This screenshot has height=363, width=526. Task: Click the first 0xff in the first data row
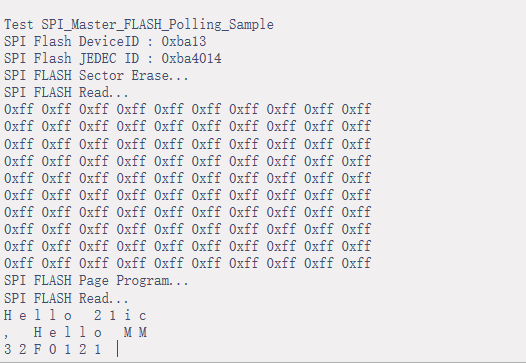click(19, 109)
